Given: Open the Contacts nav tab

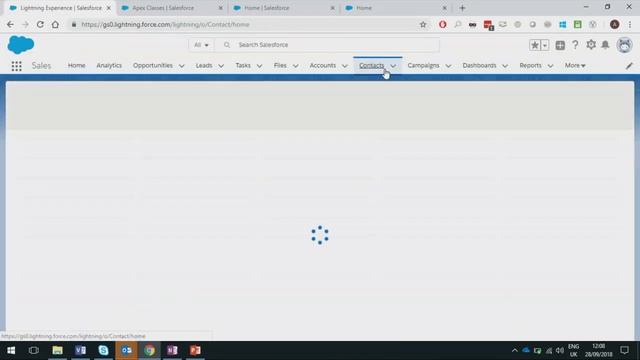Looking at the screenshot, I should point(371,65).
